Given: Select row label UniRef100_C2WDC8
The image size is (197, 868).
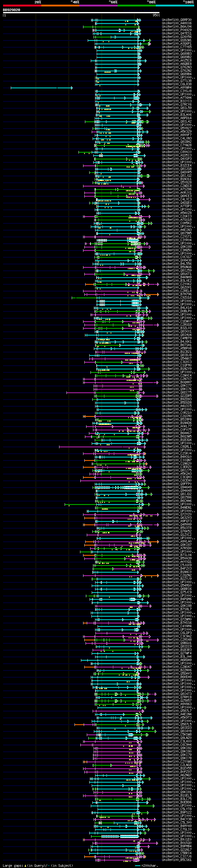Looking at the screenshot, I should (177, 186).
